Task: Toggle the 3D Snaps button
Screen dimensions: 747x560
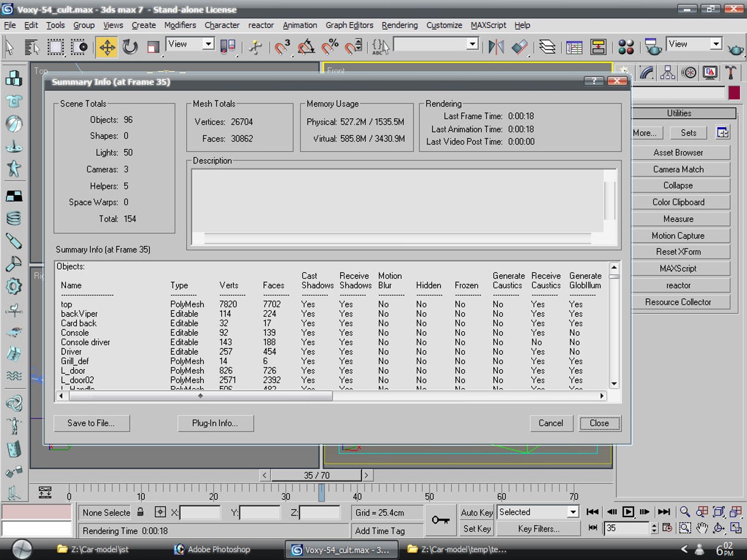Action: tap(282, 47)
